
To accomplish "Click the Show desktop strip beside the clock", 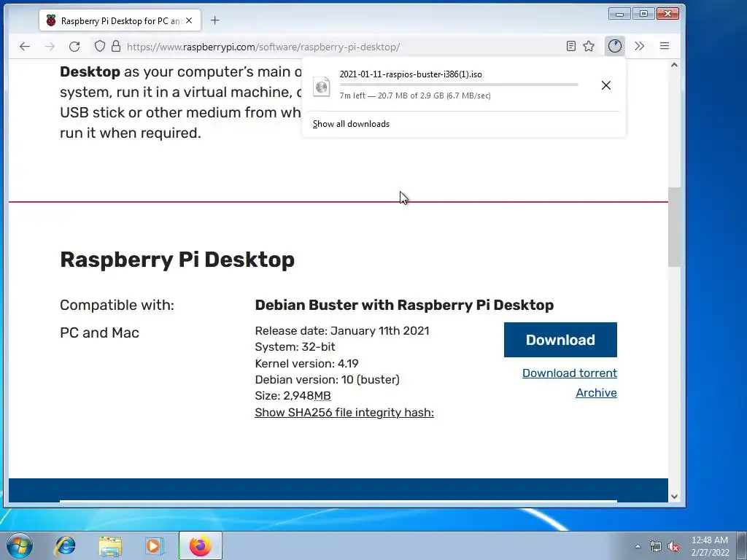I will pos(742,545).
